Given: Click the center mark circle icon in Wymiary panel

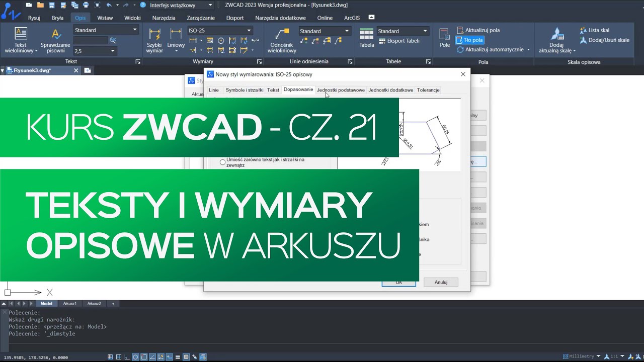Looking at the screenshot, I should (221, 41).
